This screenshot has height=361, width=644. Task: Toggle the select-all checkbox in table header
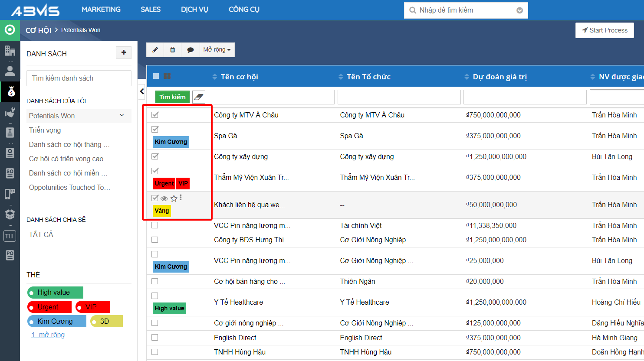pos(156,76)
